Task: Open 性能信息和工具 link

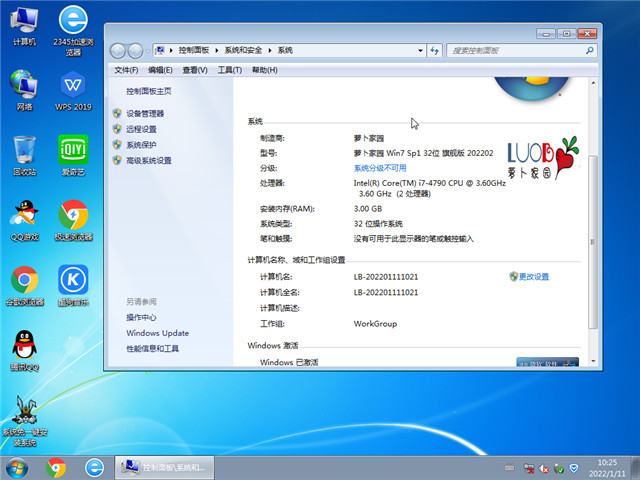Action: pyautogui.click(x=152, y=349)
